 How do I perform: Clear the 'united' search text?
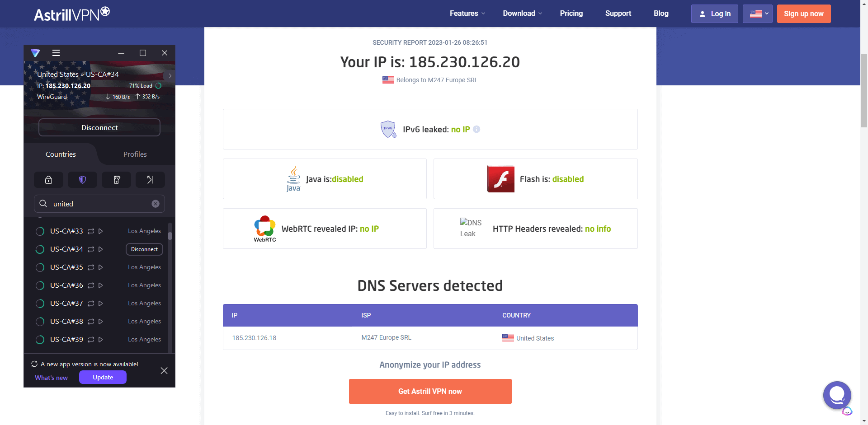click(156, 204)
